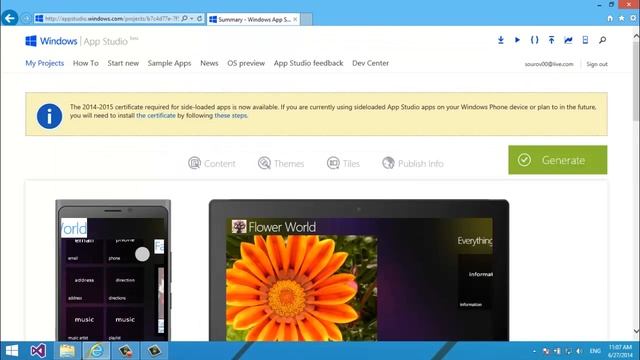640x360 pixels.
Task: Go back with browser back arrow
Action: [x=10, y=18]
